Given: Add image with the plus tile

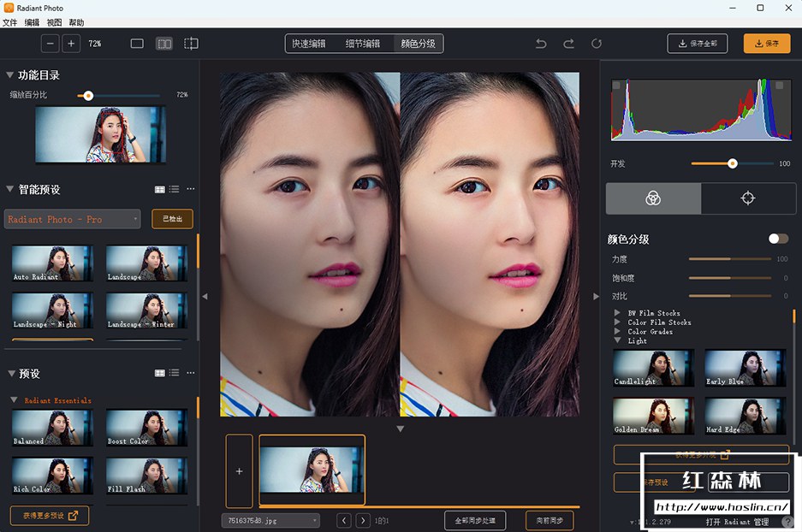Looking at the screenshot, I should (x=240, y=471).
